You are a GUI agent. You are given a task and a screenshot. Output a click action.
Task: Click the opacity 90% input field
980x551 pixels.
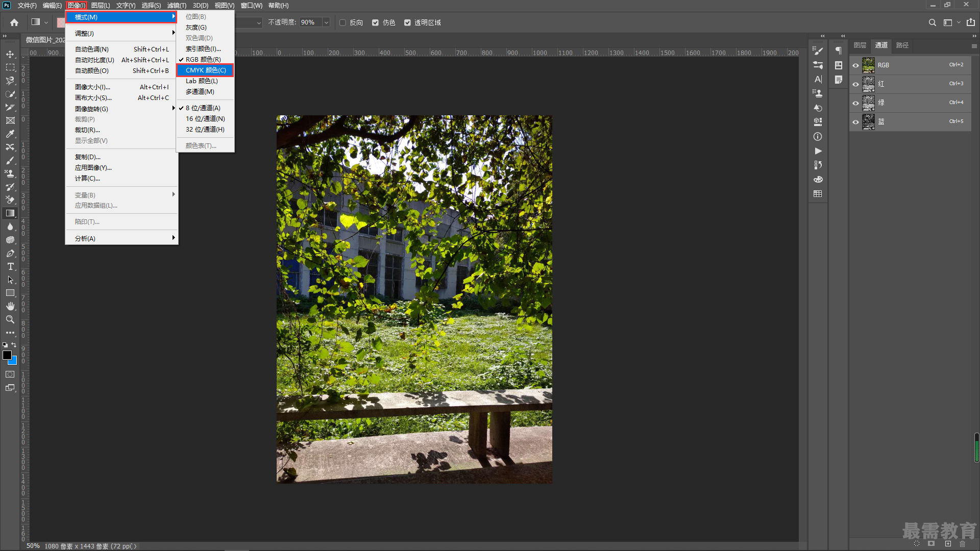point(310,22)
